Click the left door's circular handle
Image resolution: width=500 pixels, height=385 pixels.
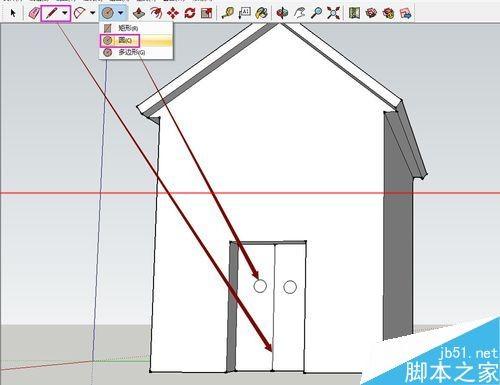coord(260,286)
